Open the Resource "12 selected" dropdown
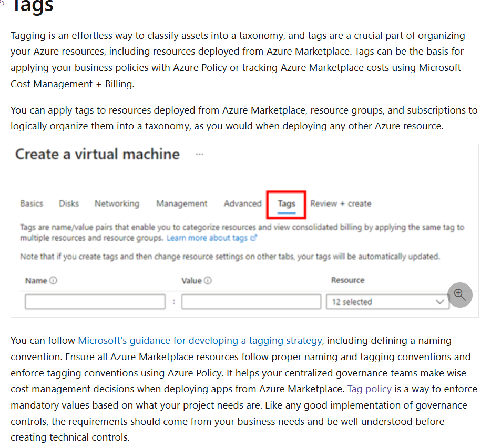Viewport: 491px width, 448px height. pyautogui.click(x=387, y=301)
